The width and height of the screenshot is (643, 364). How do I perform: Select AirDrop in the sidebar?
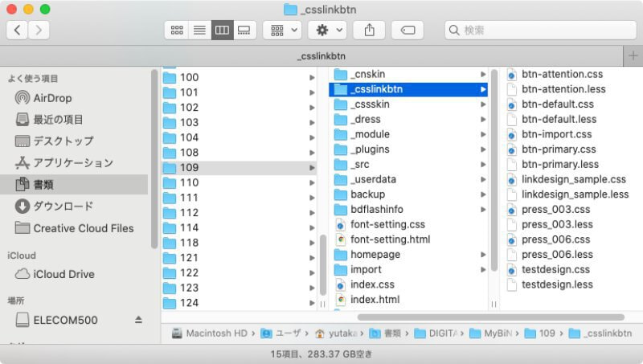pos(52,98)
